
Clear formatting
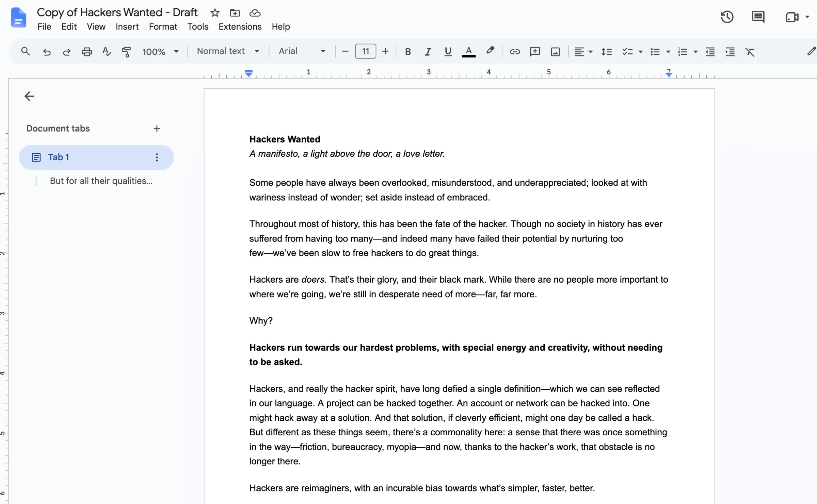(750, 52)
